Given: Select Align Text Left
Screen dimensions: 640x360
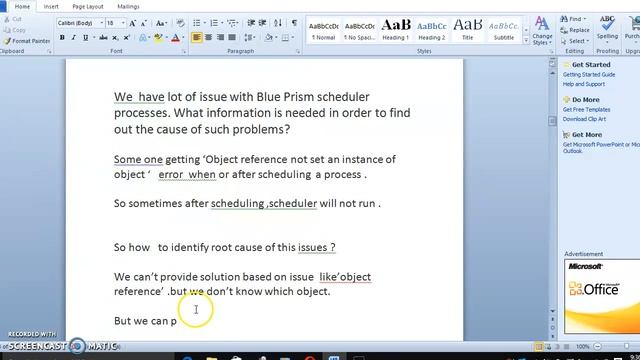Looking at the screenshot, I should [196, 38].
